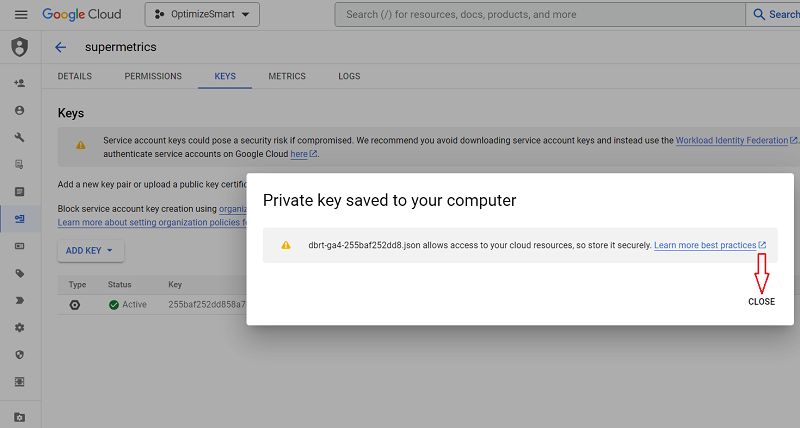Image resolution: width=800 pixels, height=428 pixels.
Task: Close the private key saved dialog
Action: [x=761, y=301]
